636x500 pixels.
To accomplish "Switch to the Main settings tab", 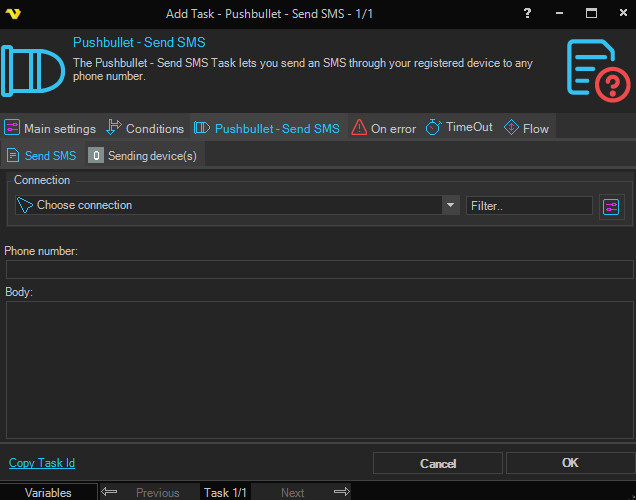I will 50,128.
